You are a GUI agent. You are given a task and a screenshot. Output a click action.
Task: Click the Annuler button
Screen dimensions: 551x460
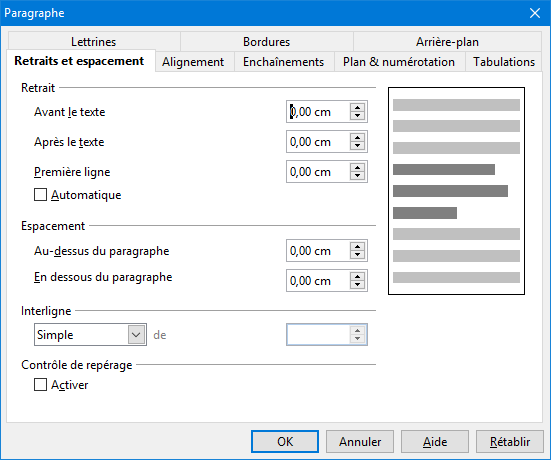coord(360,441)
